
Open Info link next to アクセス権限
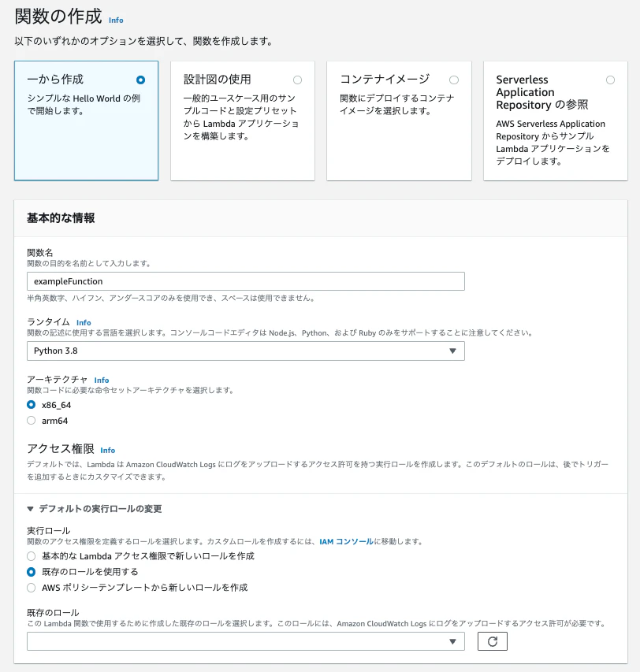(108, 451)
